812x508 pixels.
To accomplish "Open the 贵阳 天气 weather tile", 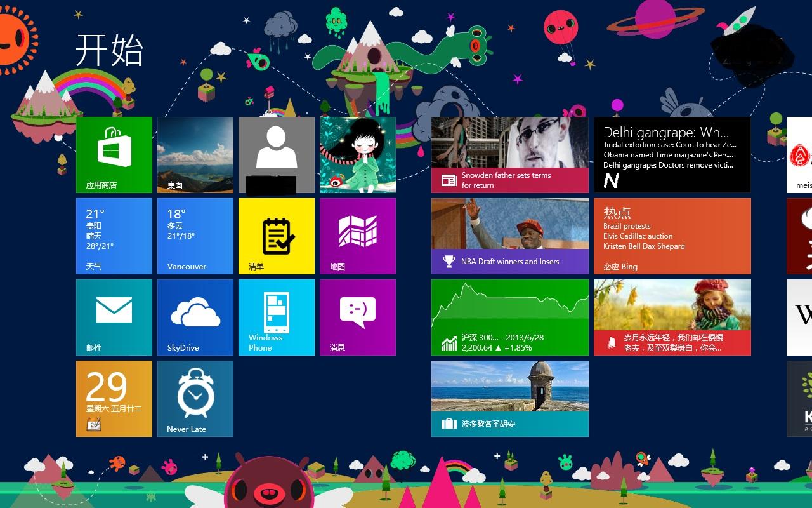I will click(114, 236).
